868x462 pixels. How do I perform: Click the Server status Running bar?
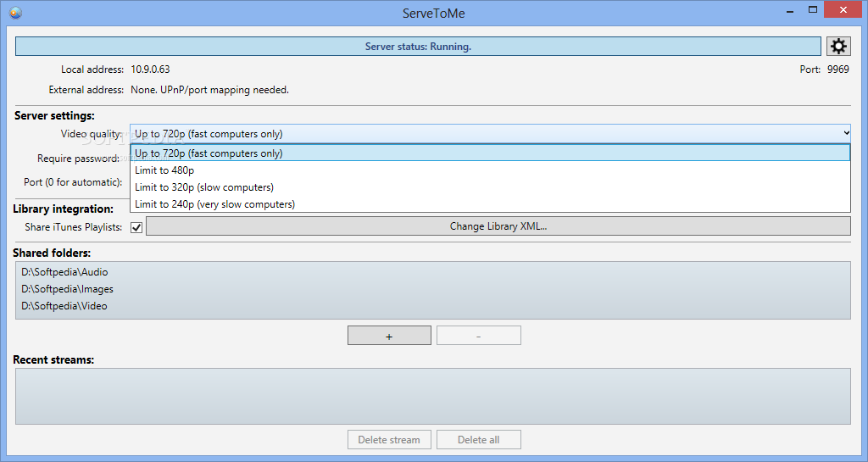coord(418,47)
